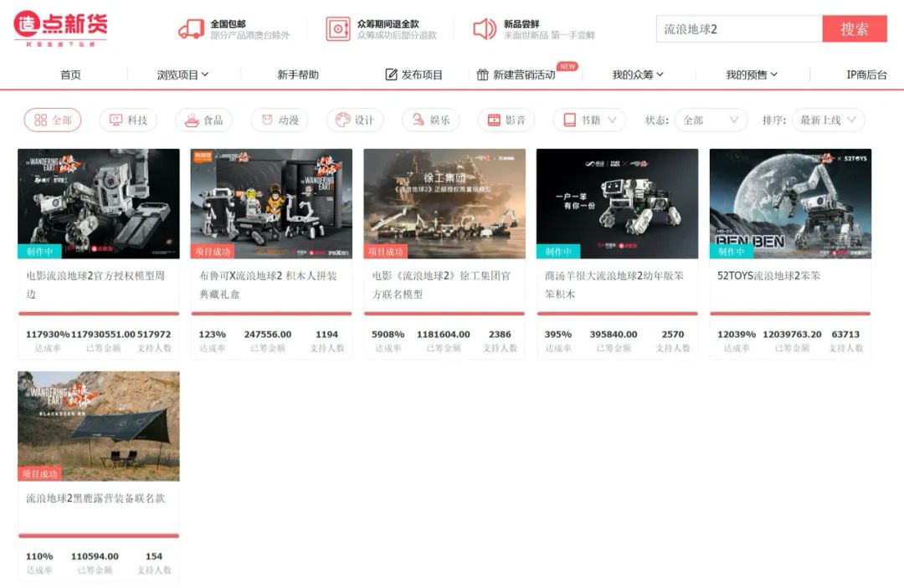Open thumbnail of 52TOYS流浪地球2笨笨
The height and width of the screenshot is (588, 904).
click(790, 203)
